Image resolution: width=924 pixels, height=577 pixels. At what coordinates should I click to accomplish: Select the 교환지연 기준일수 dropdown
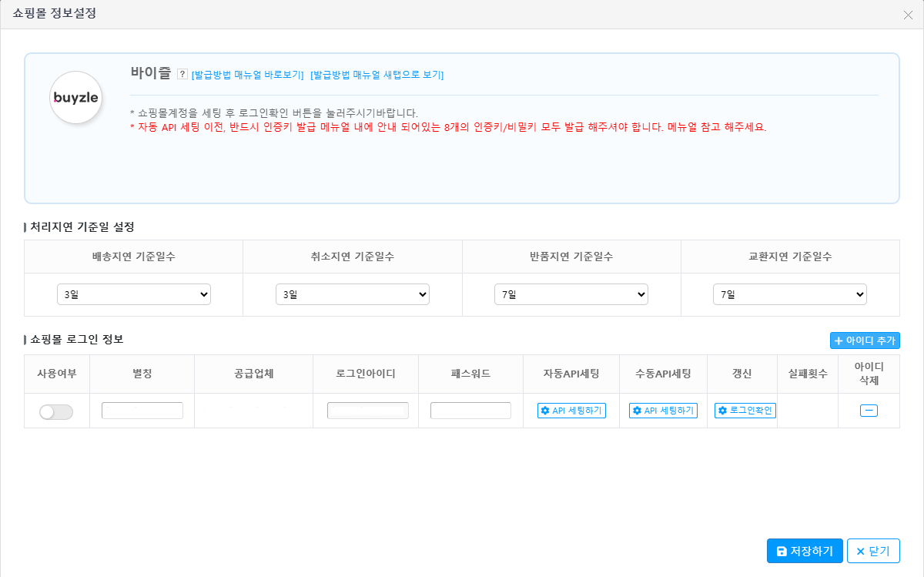[790, 294]
